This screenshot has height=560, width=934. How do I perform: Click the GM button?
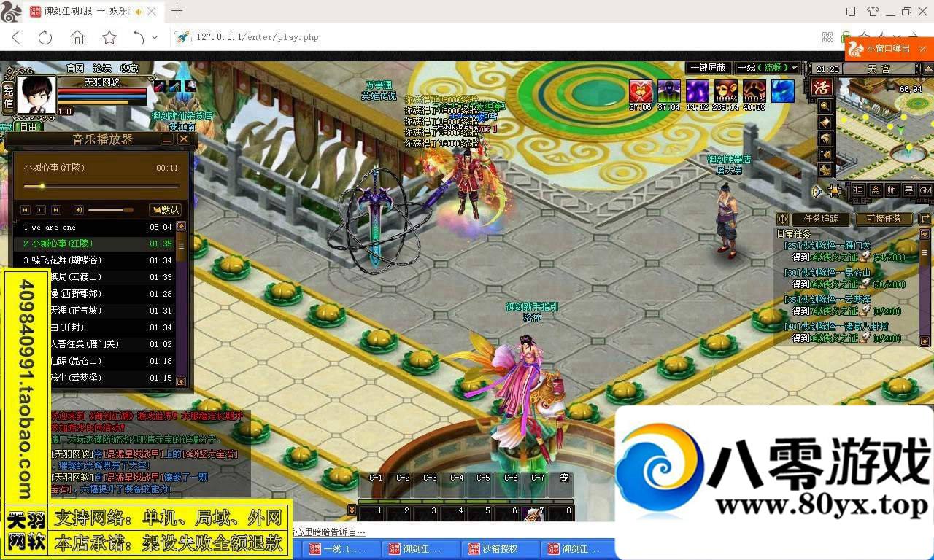coord(925,190)
